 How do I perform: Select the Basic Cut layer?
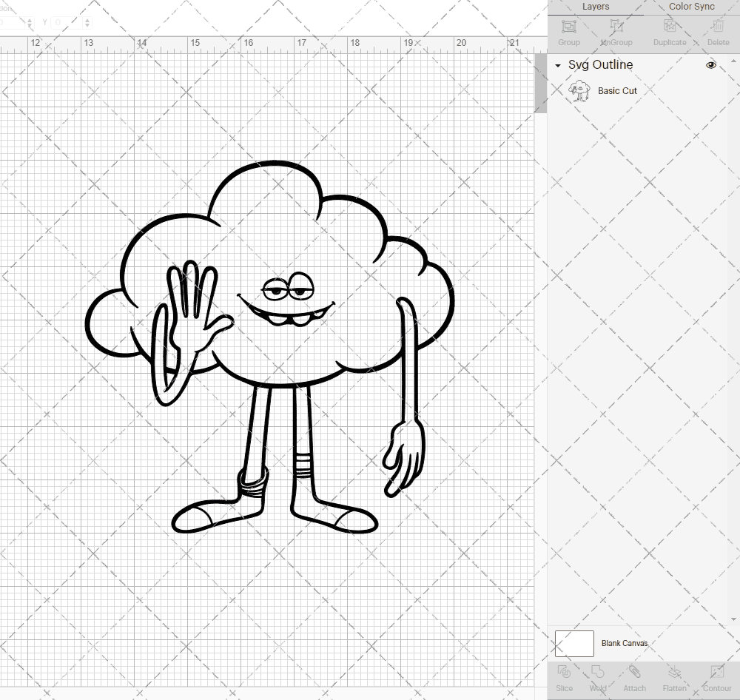click(x=616, y=90)
